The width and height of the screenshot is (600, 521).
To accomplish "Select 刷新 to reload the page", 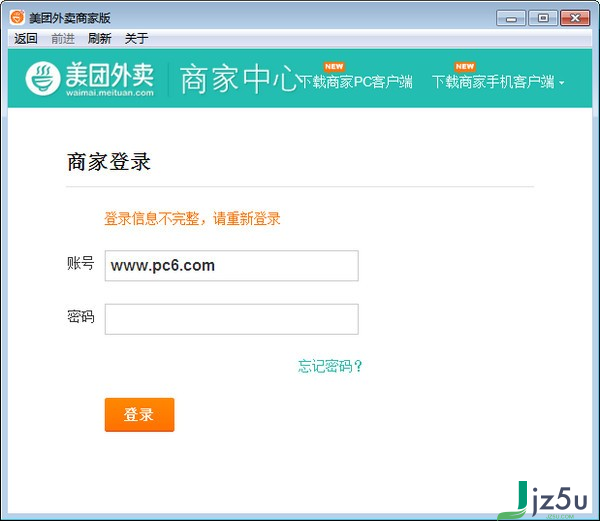I will click(x=99, y=39).
